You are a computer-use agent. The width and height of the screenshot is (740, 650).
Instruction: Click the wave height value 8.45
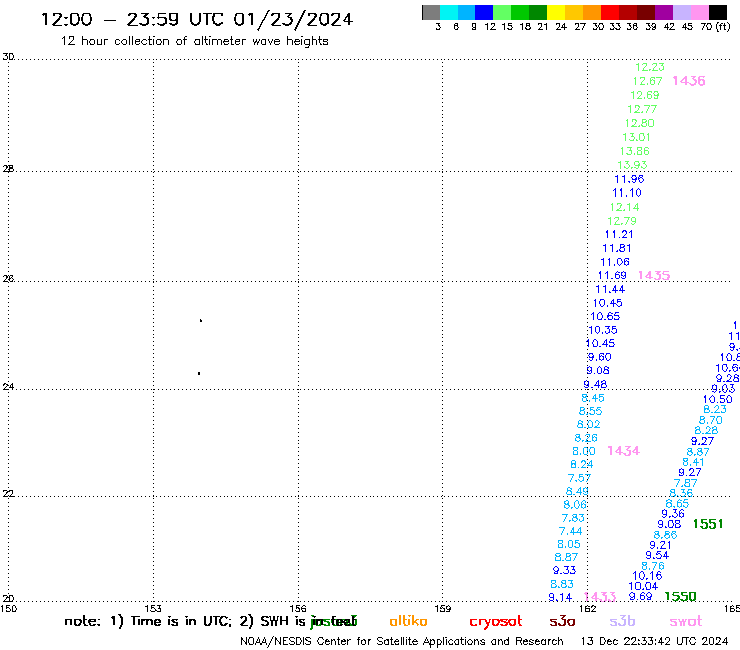pos(593,398)
